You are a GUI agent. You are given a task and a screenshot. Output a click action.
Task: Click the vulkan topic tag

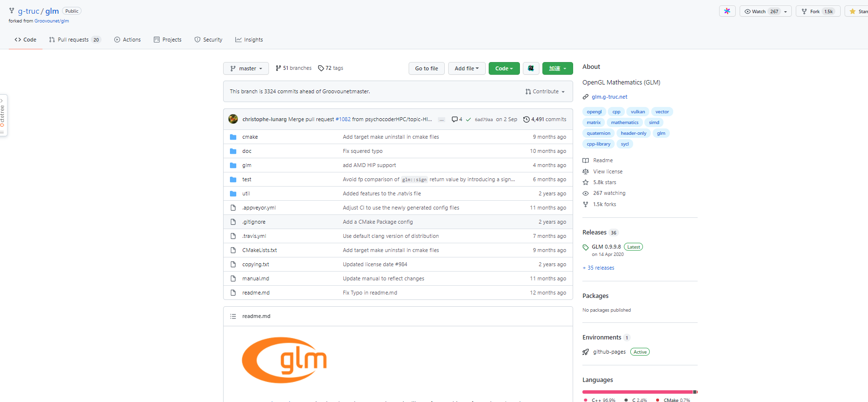(638, 112)
